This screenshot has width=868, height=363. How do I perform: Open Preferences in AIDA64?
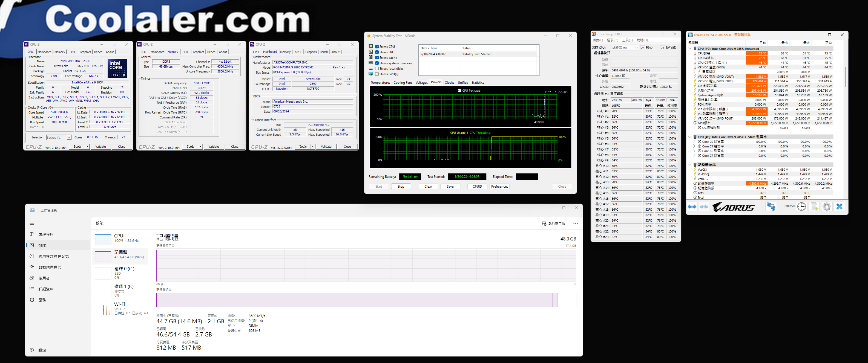point(499,186)
